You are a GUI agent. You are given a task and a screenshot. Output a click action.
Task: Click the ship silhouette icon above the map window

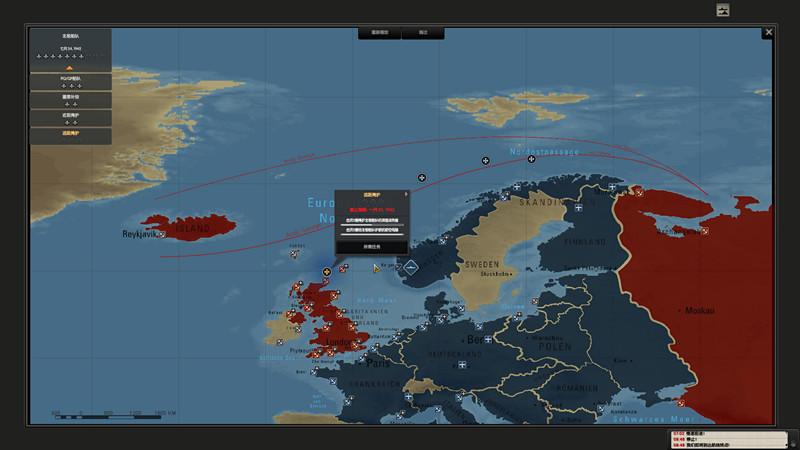click(x=722, y=10)
